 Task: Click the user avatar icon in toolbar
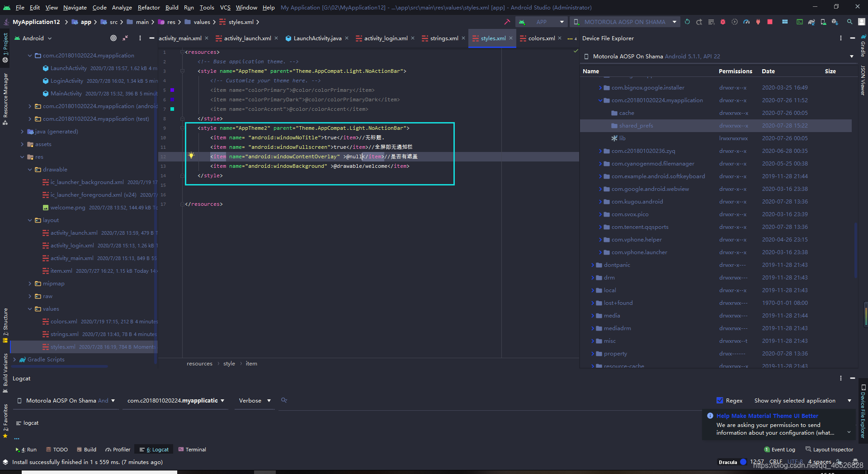pos(861,22)
